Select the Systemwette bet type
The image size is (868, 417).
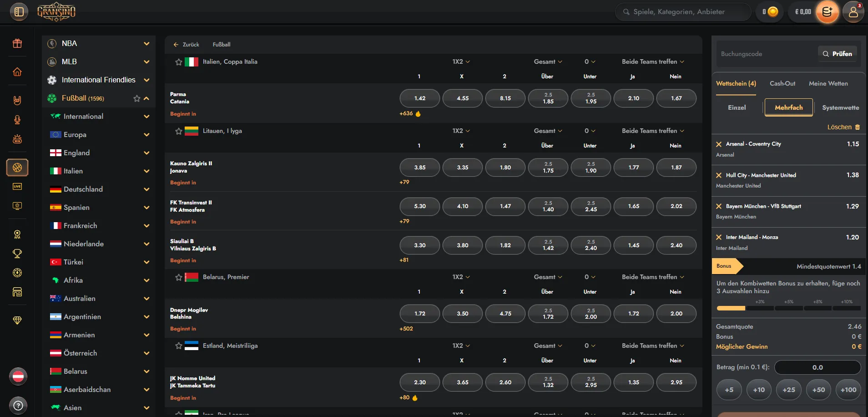(x=841, y=108)
